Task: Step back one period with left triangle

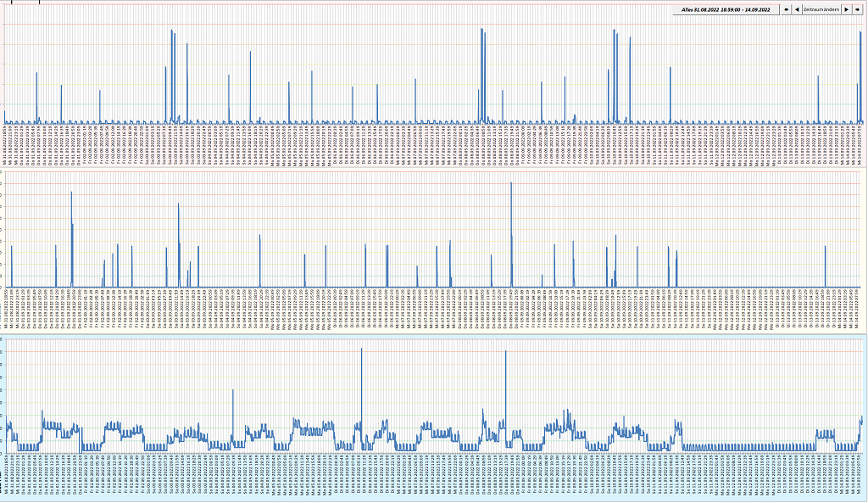Action: (797, 9)
